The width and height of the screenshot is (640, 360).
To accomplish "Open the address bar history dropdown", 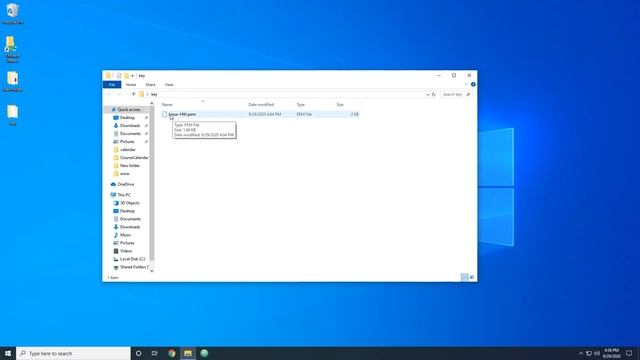I will 427,94.
